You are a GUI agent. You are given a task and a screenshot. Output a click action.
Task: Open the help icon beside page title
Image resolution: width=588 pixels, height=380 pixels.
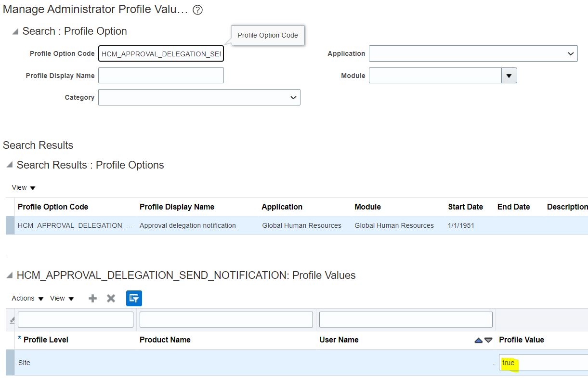coord(197,10)
